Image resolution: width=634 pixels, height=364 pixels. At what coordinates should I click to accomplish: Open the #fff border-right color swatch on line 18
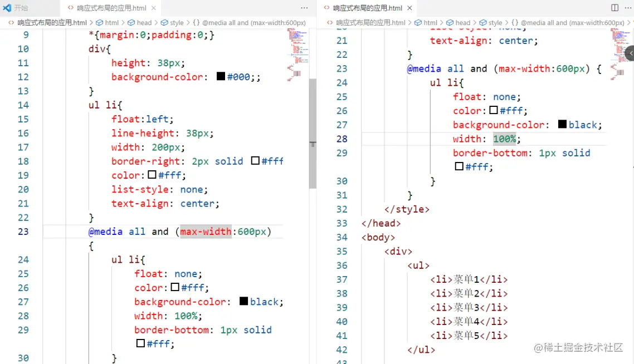coord(255,160)
